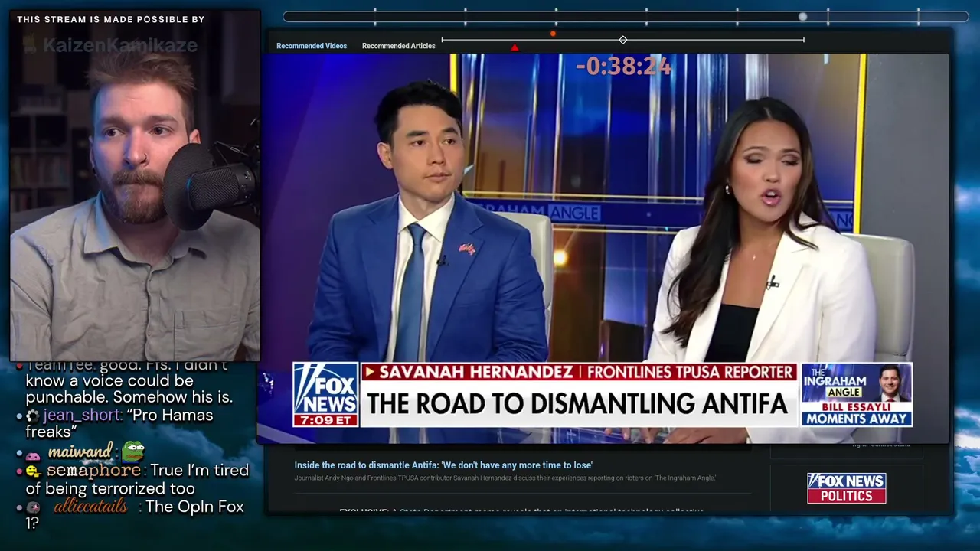The height and width of the screenshot is (551, 980).
Task: Click the jean_short username in chat
Action: [x=82, y=416]
